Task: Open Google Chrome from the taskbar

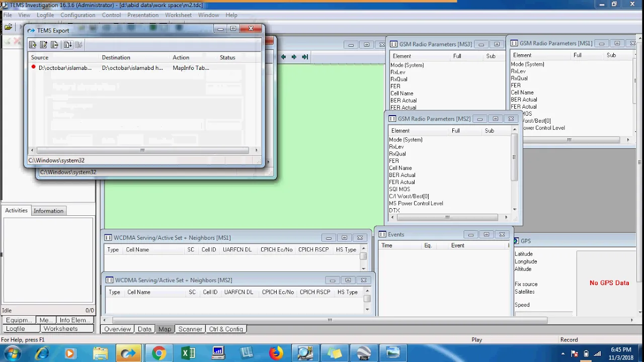Action: click(158, 353)
